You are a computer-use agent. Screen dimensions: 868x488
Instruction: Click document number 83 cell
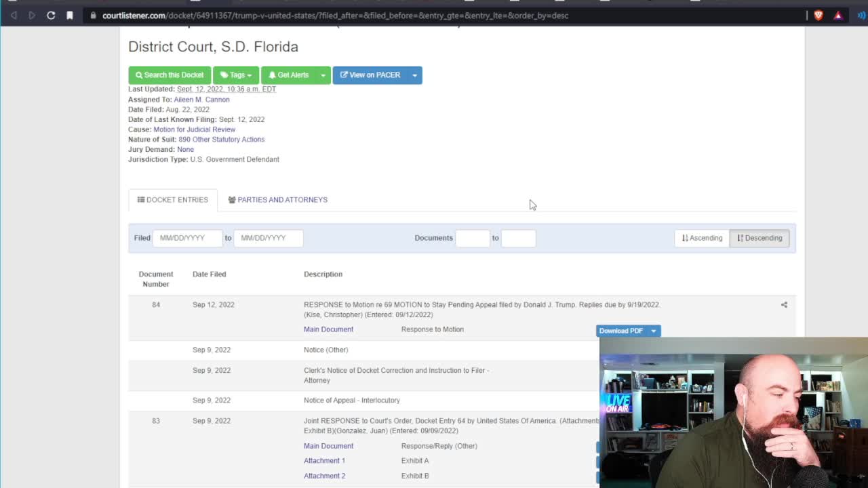[x=156, y=421]
